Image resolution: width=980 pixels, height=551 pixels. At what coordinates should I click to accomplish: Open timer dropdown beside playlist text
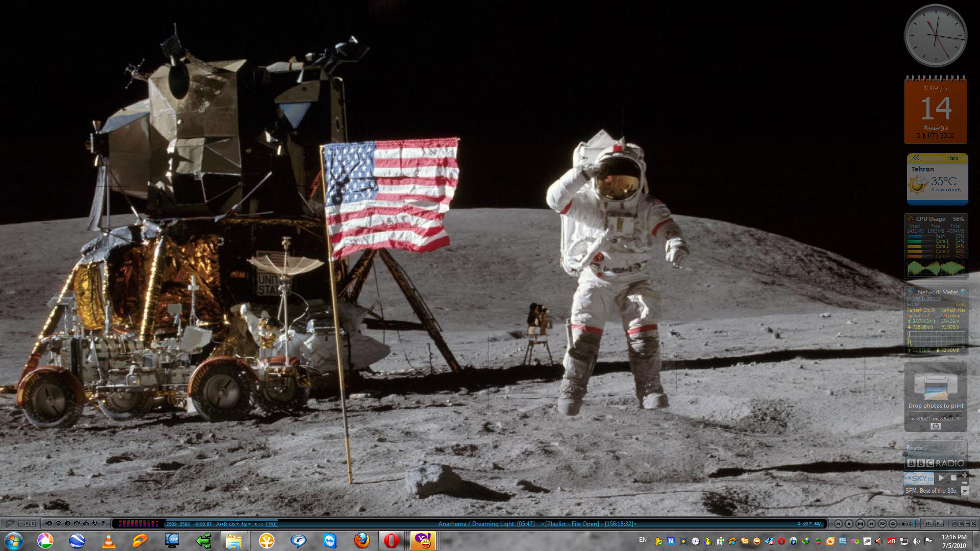[806, 523]
